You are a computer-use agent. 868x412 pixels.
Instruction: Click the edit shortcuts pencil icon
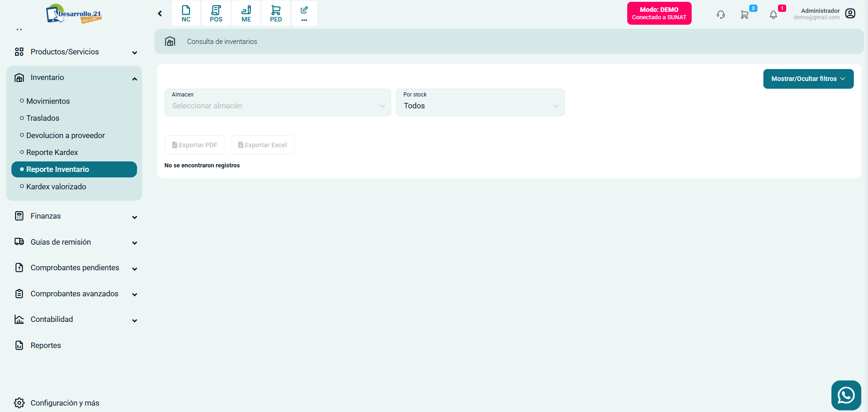tap(304, 13)
